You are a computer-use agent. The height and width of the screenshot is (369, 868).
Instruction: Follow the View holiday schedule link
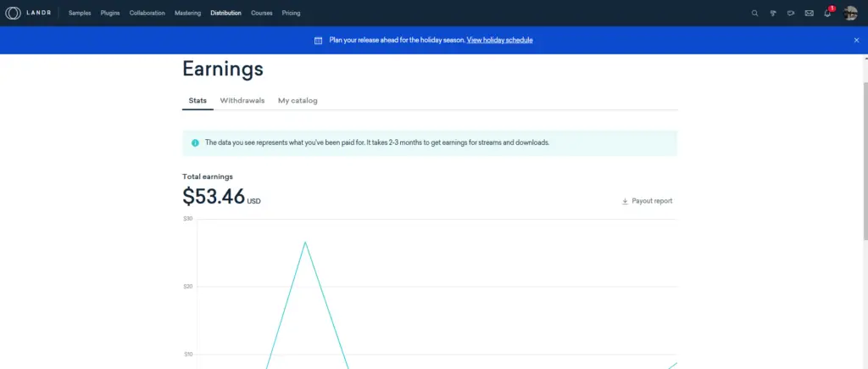(x=500, y=40)
